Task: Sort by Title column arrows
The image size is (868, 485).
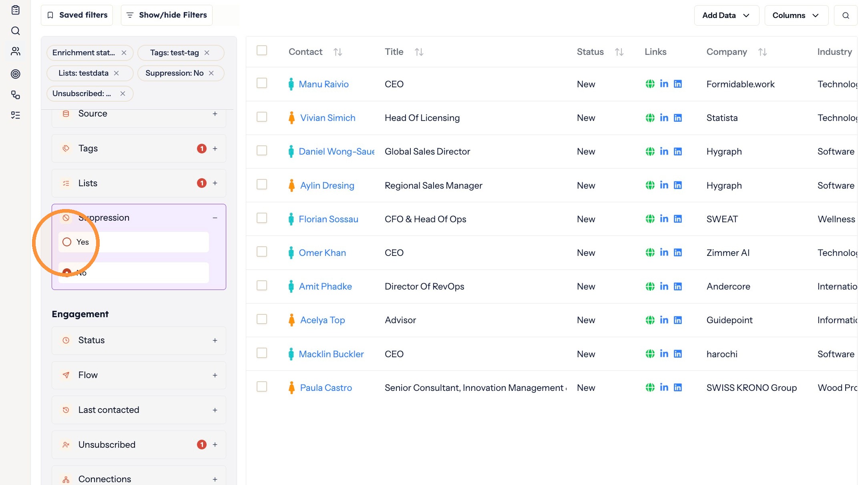Action: click(419, 52)
